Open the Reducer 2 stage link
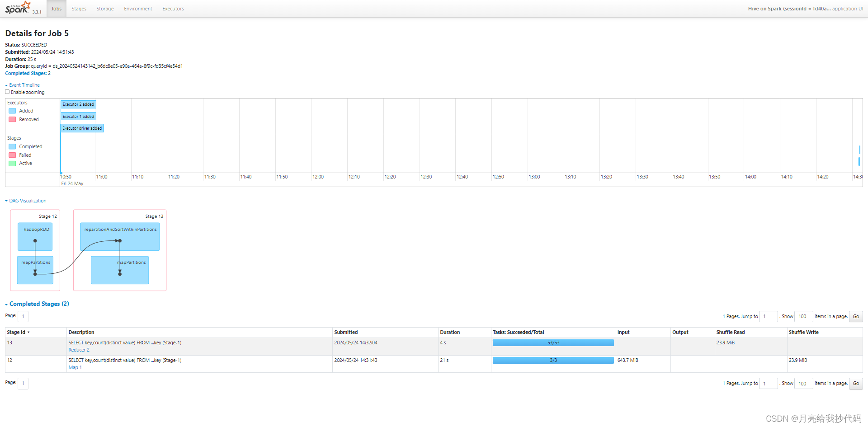Screen dimensions: 868x427 79,350
